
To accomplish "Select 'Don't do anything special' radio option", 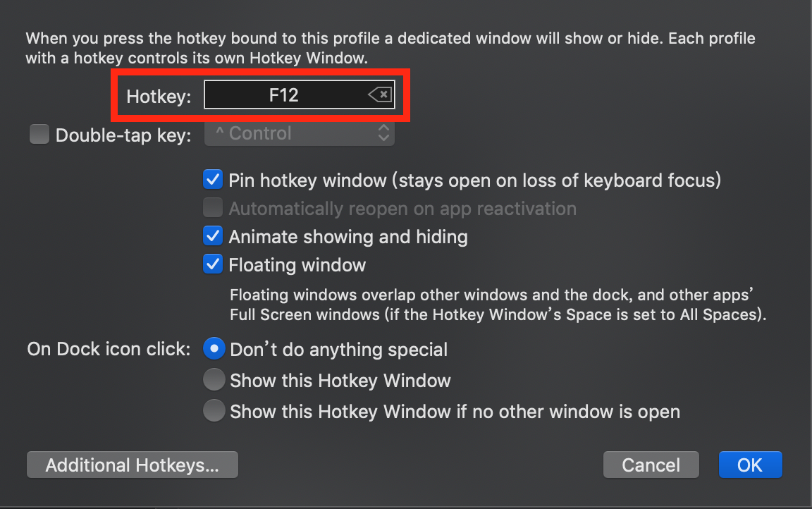I will [x=214, y=348].
